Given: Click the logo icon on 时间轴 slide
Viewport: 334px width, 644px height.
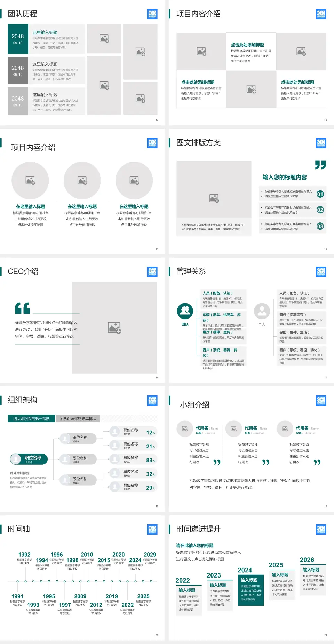Looking at the screenshot, I should click(152, 529).
